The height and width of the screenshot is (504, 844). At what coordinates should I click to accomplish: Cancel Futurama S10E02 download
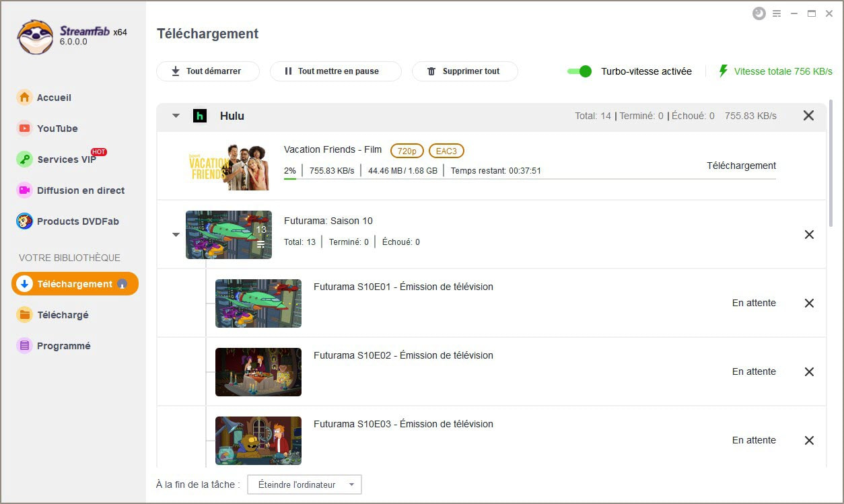809,371
